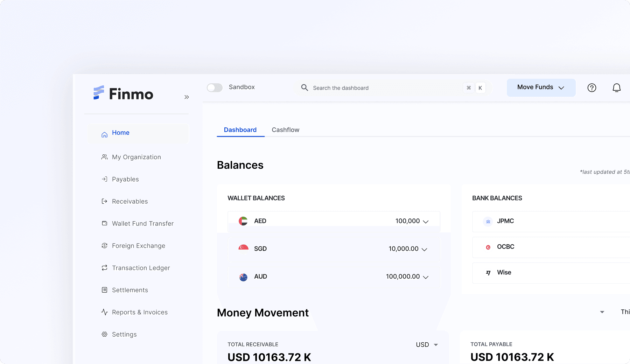Click the Payables arrow icon
The image size is (630, 364).
(104, 179)
